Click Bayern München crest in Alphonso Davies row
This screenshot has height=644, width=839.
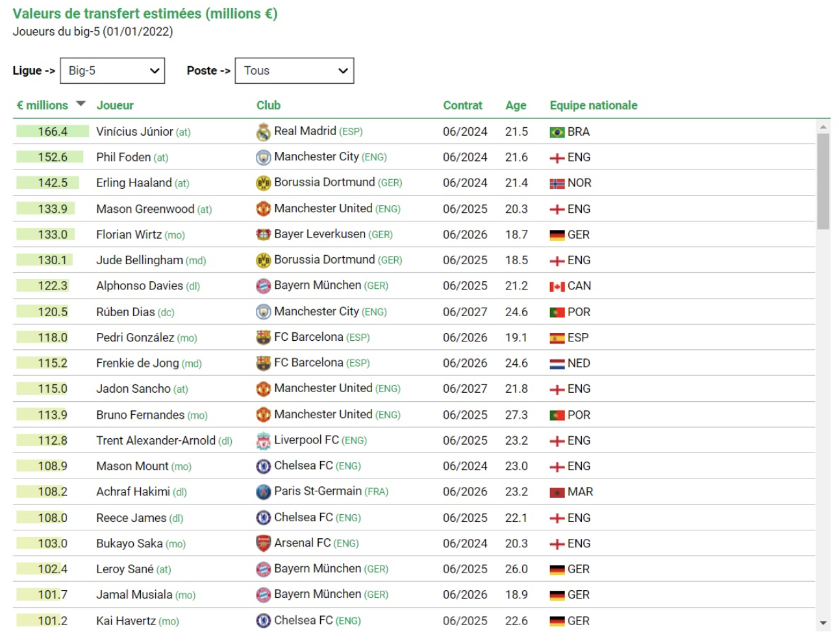[263, 286]
